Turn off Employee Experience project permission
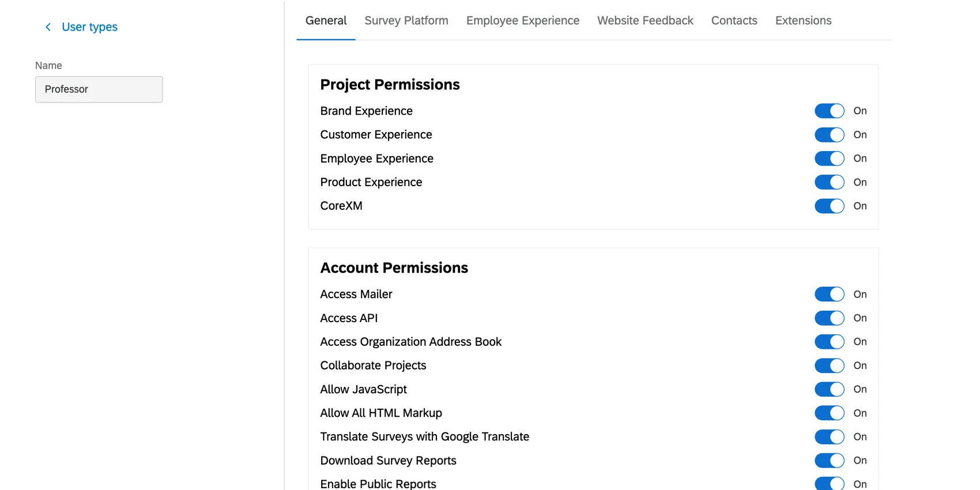The image size is (980, 490). point(829,158)
